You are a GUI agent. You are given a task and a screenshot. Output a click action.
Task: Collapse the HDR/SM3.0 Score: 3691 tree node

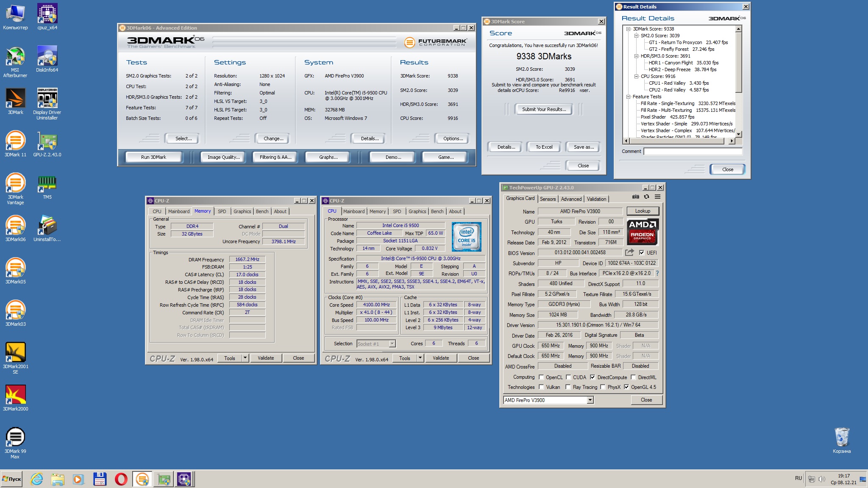click(x=636, y=56)
